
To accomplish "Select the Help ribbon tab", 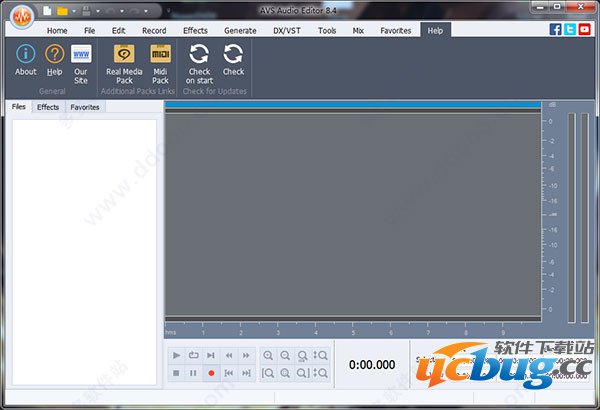I will (x=435, y=31).
